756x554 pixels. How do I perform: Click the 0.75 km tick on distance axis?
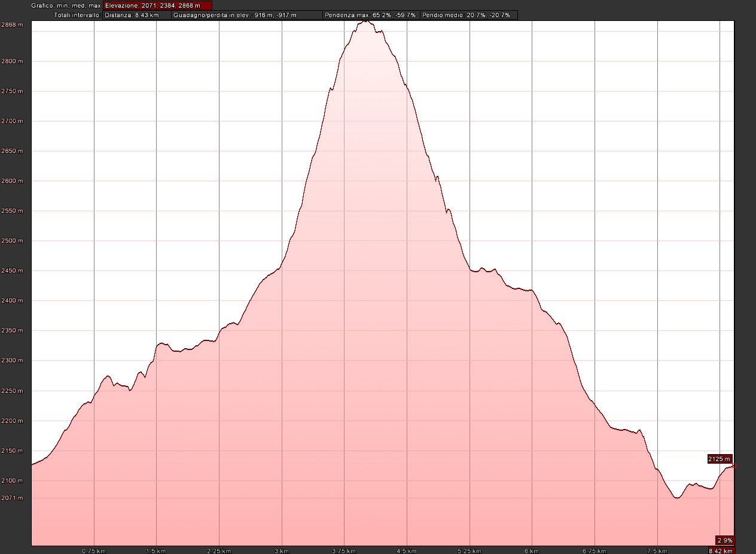click(x=94, y=550)
